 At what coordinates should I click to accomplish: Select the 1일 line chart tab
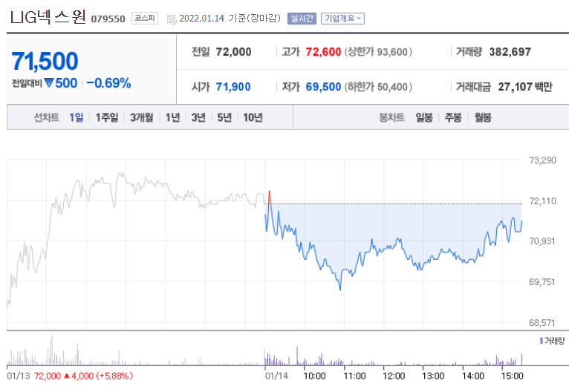(77, 117)
